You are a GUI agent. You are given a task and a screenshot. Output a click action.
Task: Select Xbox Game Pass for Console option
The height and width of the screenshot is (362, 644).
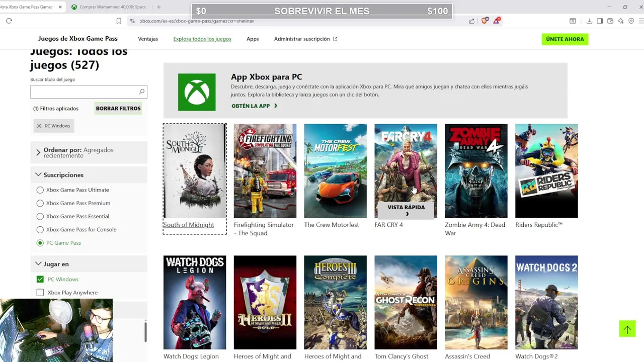click(40, 230)
